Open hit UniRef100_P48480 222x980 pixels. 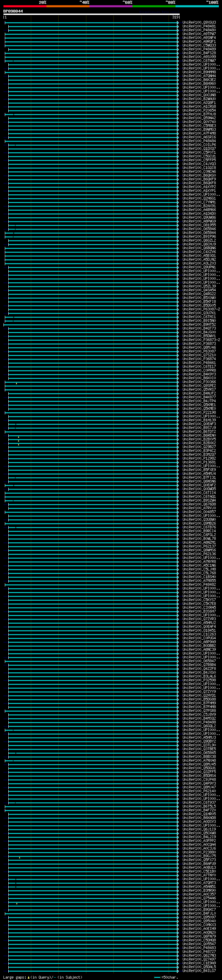click(199, 30)
